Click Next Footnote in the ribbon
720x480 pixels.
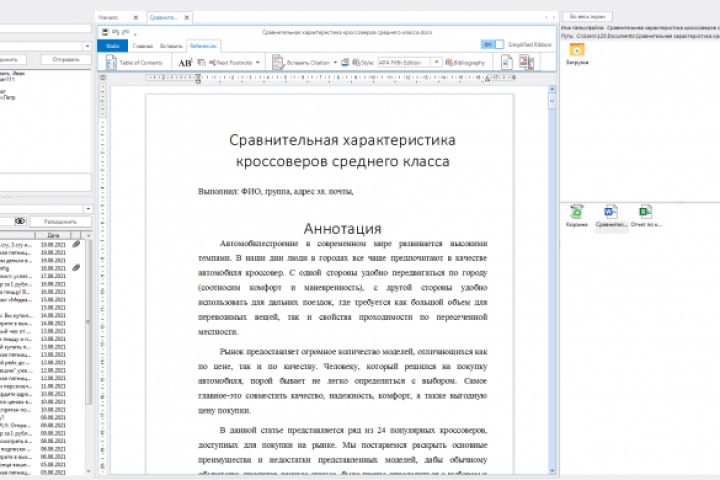click(x=231, y=62)
